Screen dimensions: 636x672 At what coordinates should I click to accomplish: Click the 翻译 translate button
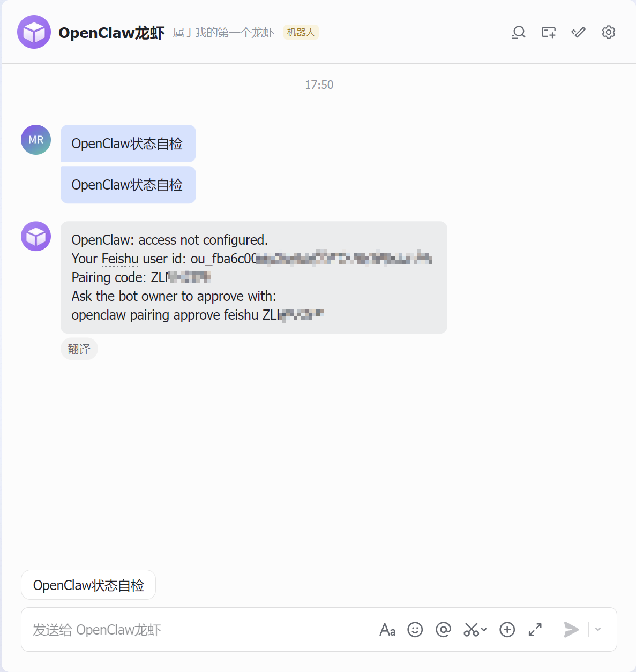79,349
